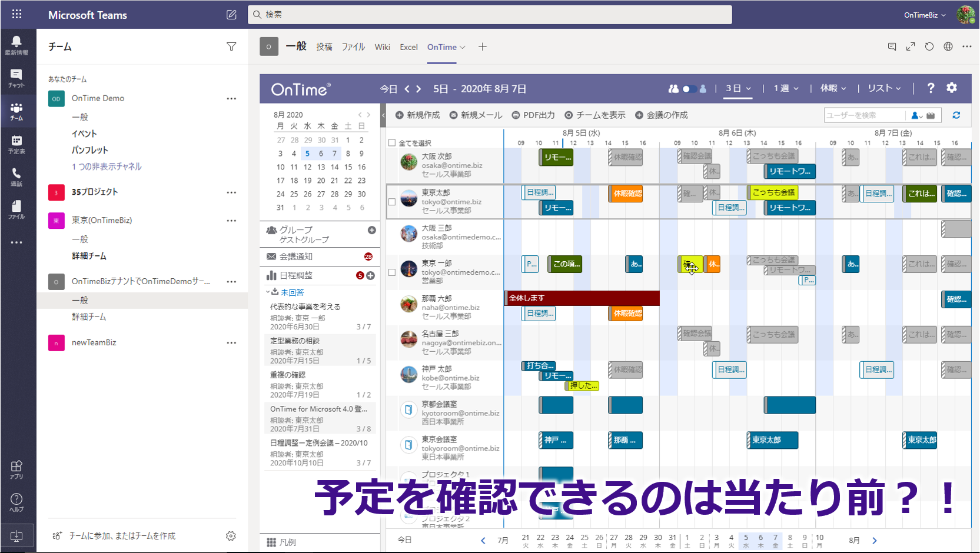Screen dimensions: 980x553
Task: Click the filter icon next to チーム
Action: 231,46
